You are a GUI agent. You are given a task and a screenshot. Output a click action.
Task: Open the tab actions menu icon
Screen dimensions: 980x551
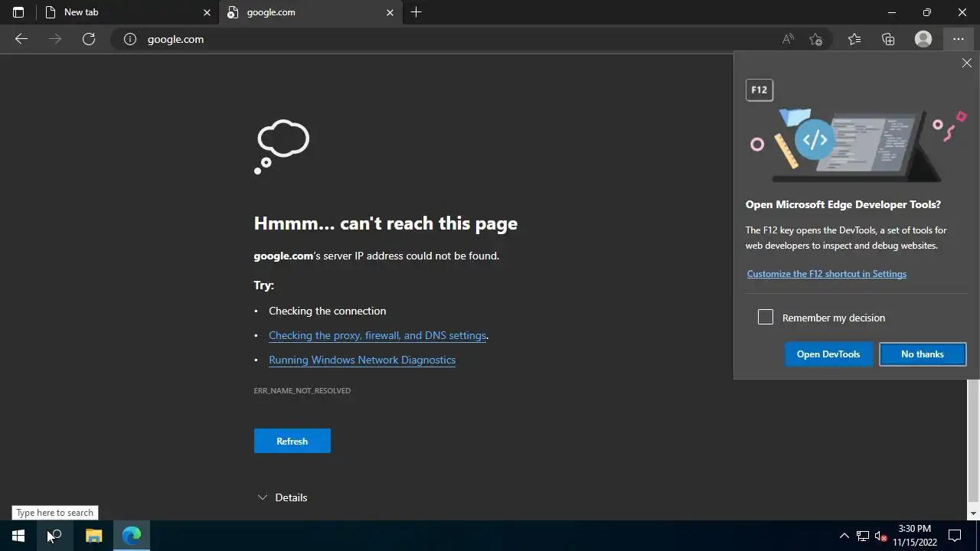pos(18,12)
